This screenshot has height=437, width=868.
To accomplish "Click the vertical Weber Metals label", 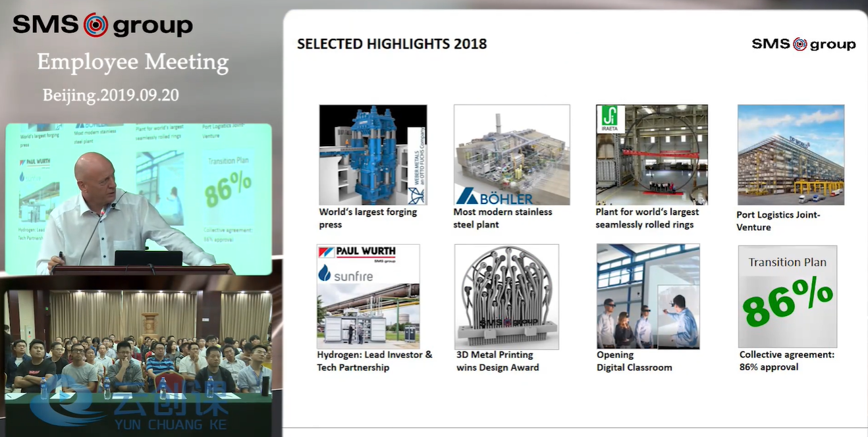I will point(416,166).
